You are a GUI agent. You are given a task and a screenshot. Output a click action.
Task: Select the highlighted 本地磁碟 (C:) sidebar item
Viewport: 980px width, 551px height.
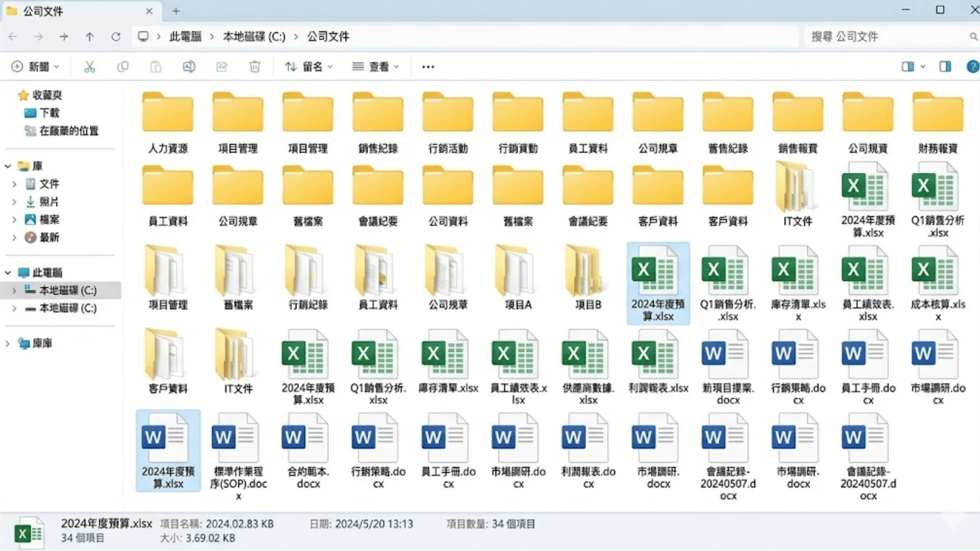pos(61,290)
